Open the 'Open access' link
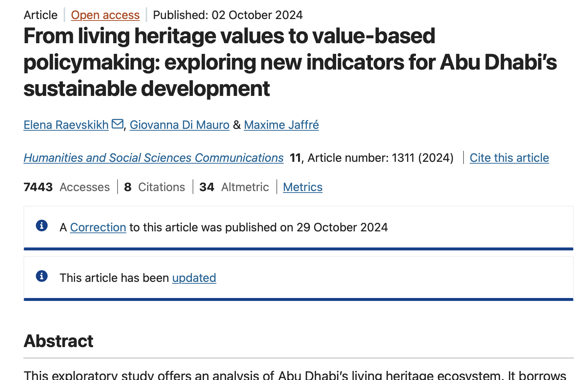Image resolution: width=588 pixels, height=380 pixels. point(105,15)
